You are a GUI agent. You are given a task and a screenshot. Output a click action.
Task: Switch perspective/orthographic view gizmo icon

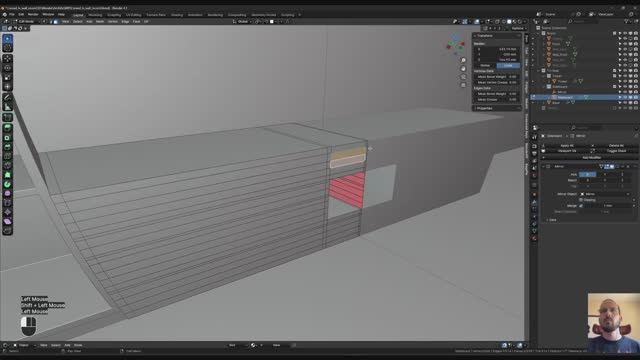coord(463,85)
